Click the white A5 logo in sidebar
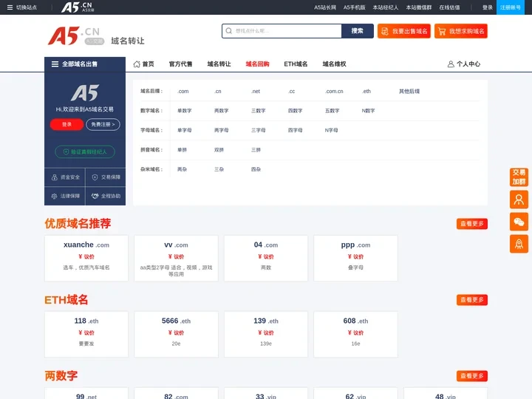 pyautogui.click(x=85, y=93)
